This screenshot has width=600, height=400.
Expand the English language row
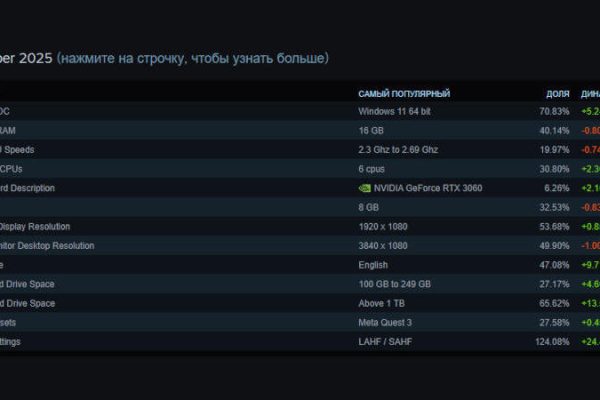[375, 265]
